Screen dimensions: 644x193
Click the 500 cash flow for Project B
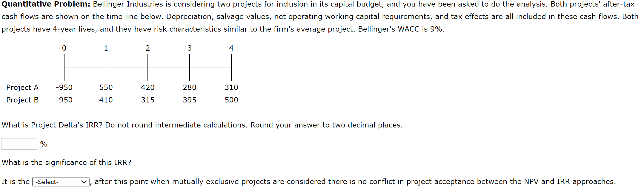[231, 100]
